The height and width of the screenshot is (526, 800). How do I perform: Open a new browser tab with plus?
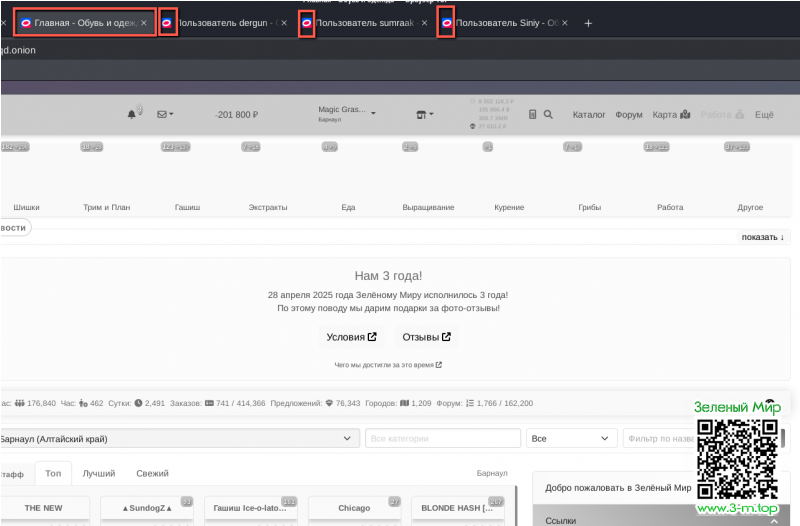click(588, 23)
